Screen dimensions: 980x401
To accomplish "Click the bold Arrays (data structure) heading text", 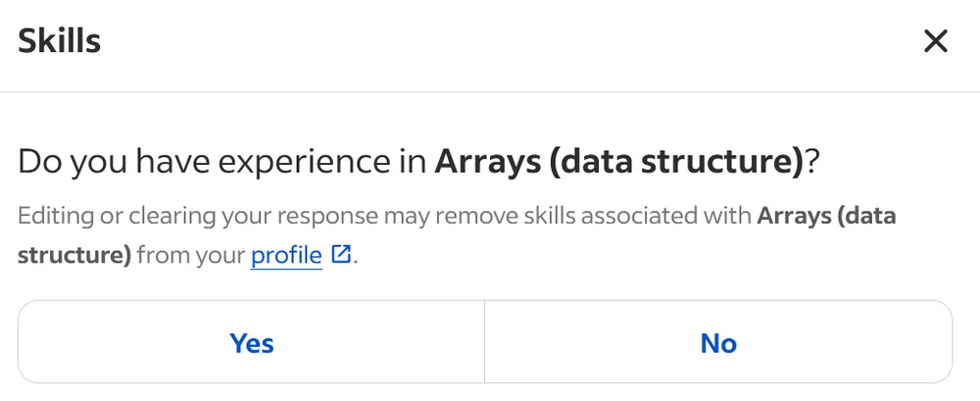I will point(618,162).
